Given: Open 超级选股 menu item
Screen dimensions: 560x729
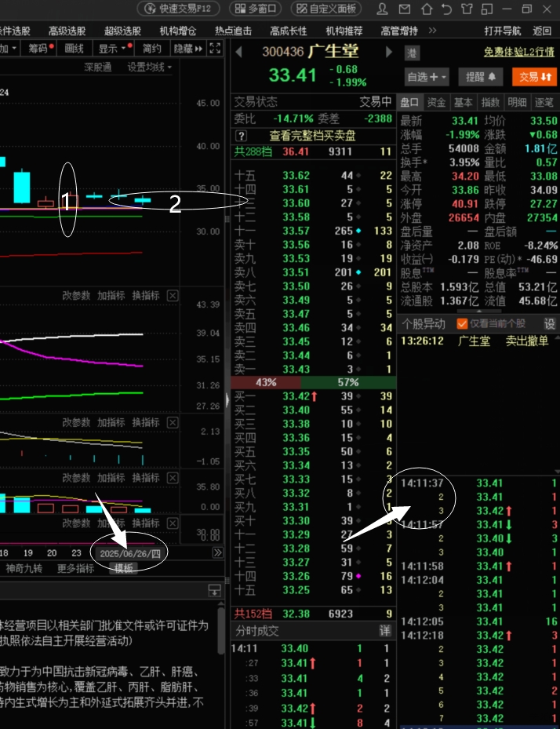Looking at the screenshot, I should point(122,31).
